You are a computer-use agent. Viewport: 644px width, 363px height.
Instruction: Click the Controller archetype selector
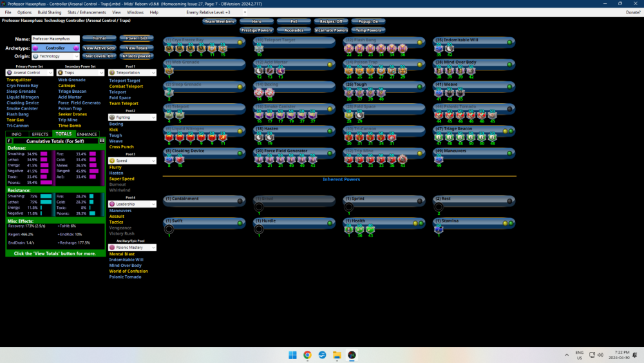55,48
